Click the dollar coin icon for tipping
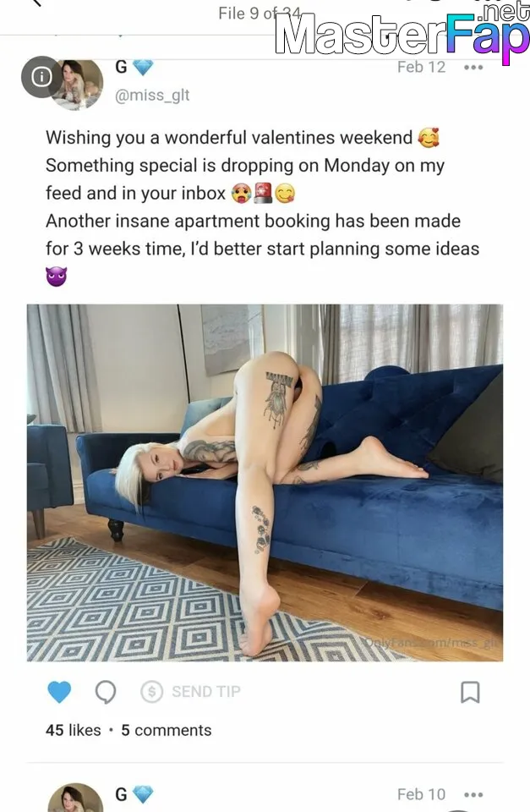The image size is (530, 812). pyautogui.click(x=151, y=691)
